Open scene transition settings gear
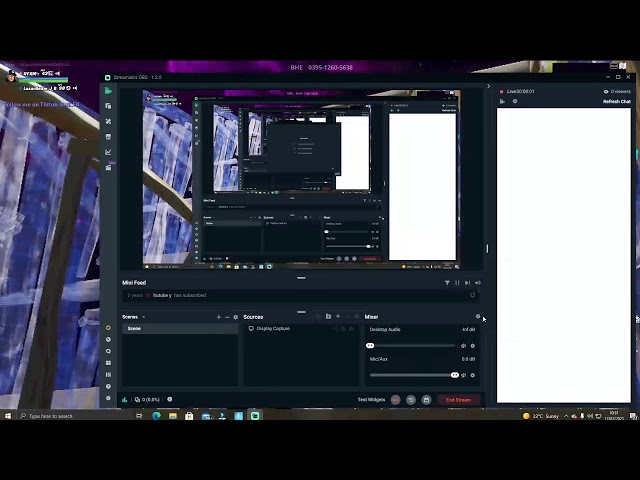 pyautogui.click(x=236, y=317)
